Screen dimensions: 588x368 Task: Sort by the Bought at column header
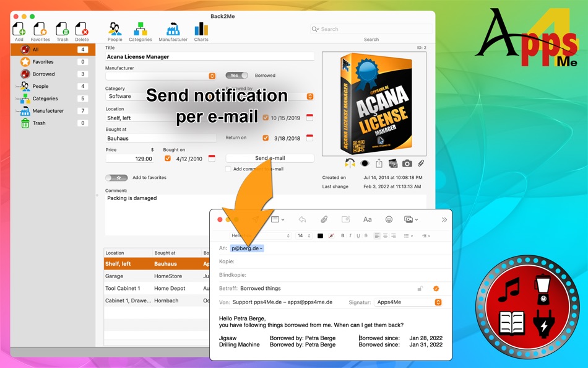click(177, 253)
